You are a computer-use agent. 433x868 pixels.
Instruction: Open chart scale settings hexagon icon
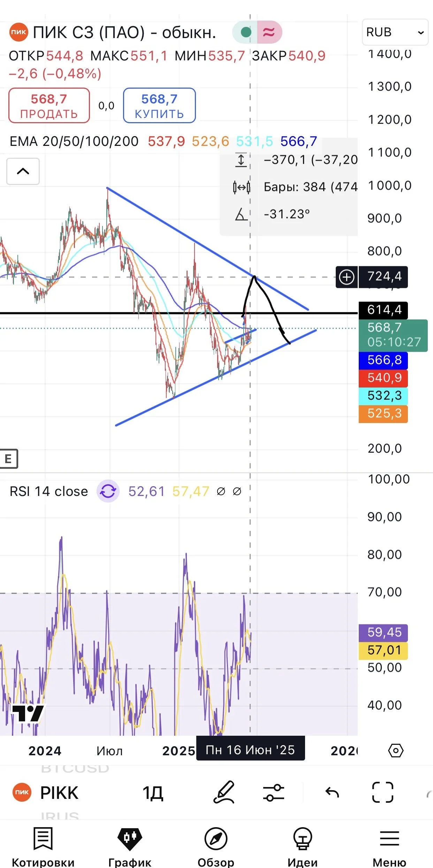coord(396,750)
